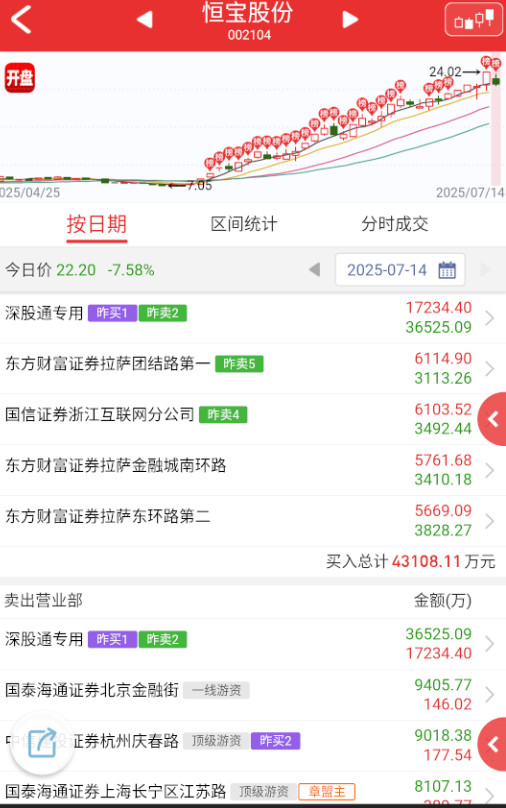Tap the 章盟主 tag
Viewport: 506px width, 808px height.
click(327, 792)
